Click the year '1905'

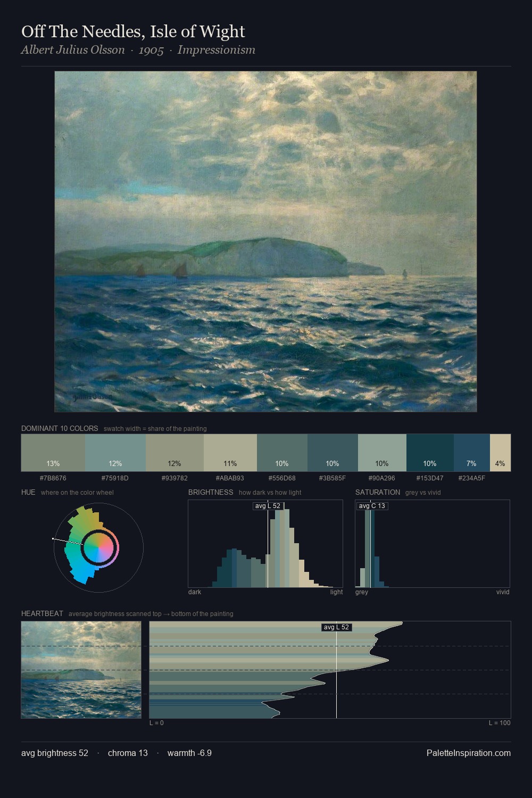coord(151,50)
